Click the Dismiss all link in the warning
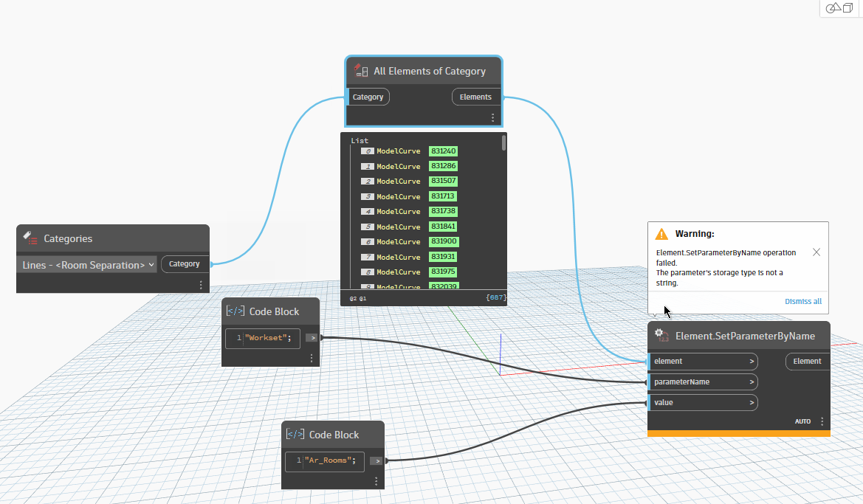The height and width of the screenshot is (504, 863). click(x=804, y=301)
